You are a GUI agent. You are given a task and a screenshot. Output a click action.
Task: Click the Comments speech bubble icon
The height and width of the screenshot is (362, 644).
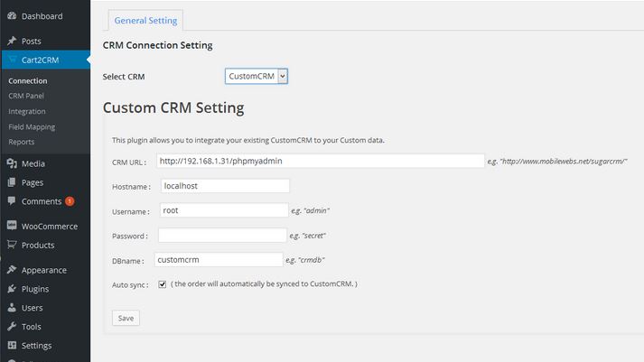click(12, 200)
